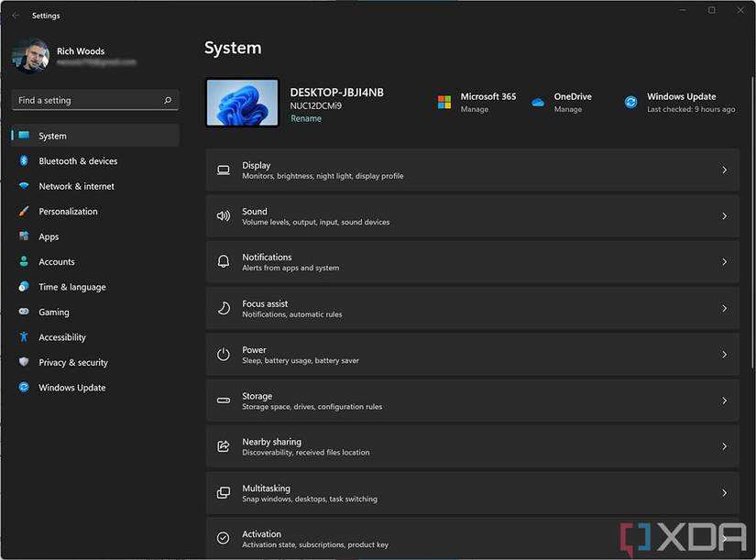Select Accounts in the sidebar
The height and width of the screenshot is (560, 756).
coord(57,262)
